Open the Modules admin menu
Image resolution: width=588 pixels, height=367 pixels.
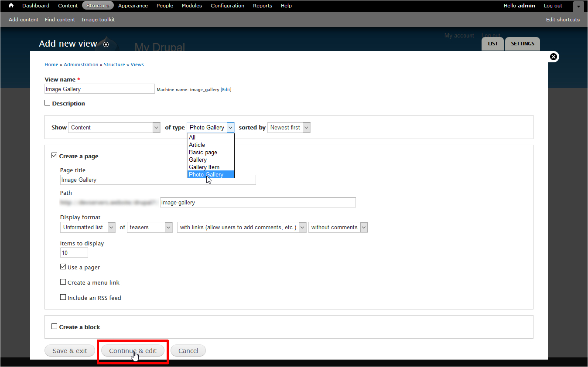point(192,6)
